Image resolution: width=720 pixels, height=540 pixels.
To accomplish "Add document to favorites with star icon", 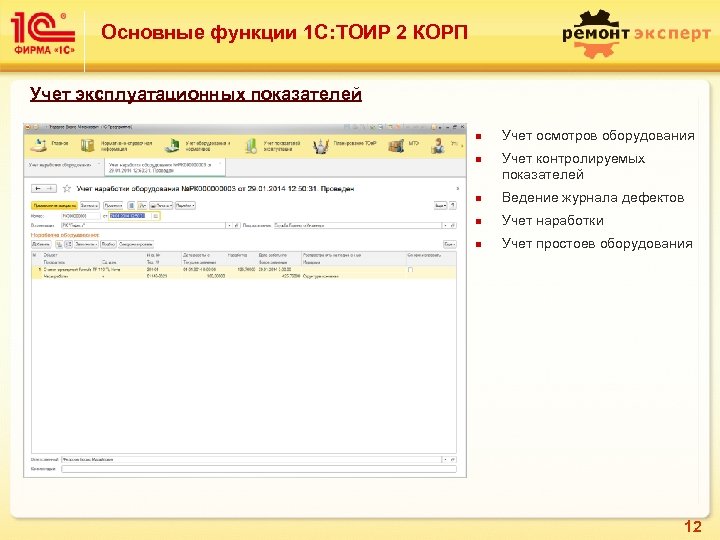I will pyautogui.click(x=67, y=188).
